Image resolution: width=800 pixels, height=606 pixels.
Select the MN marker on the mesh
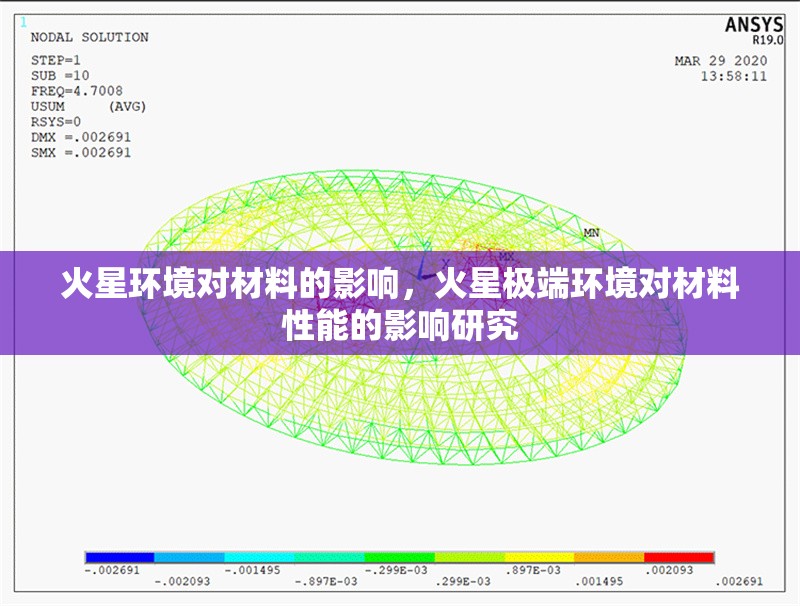590,232
